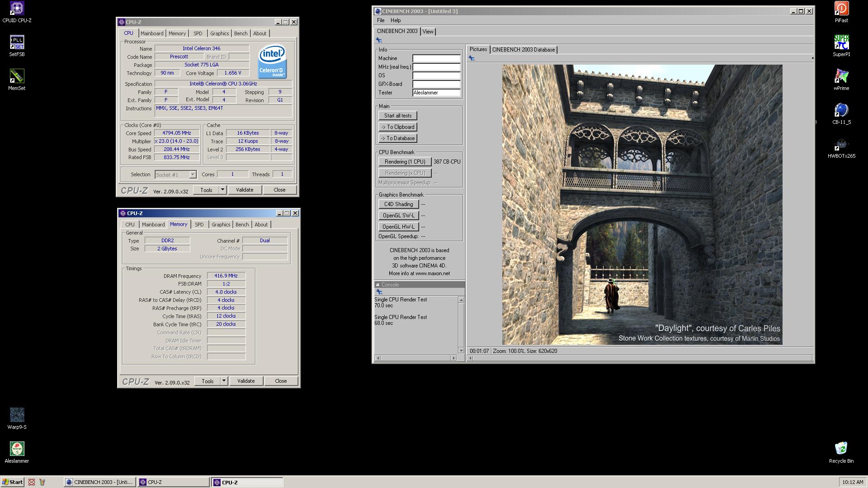Click the pin icon in the Console panel
The image size is (868, 488).
379,292
